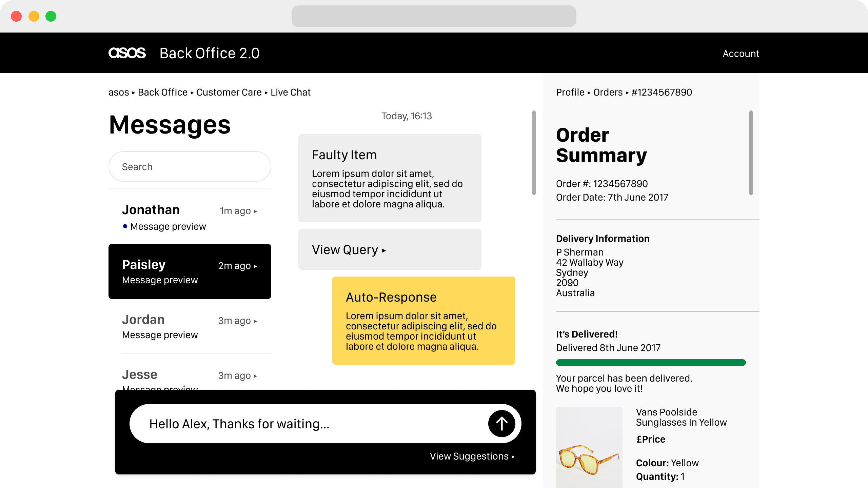Open the Orders breadcrumb in order panel

[x=608, y=92]
